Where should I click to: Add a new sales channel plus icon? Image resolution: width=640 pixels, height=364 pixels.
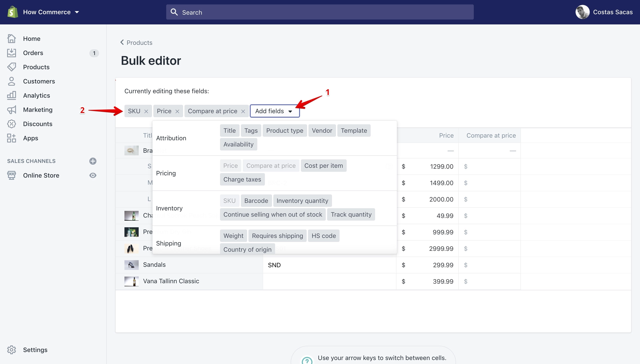(93, 161)
